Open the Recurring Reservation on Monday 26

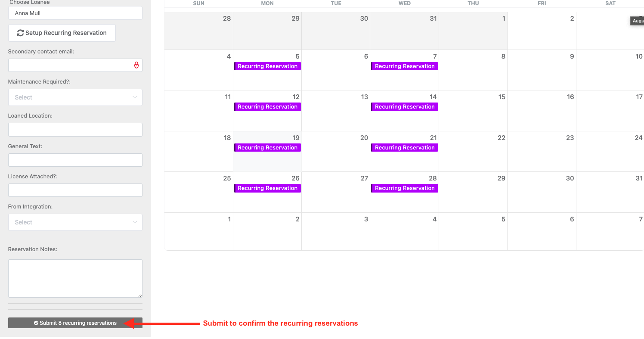(x=267, y=188)
